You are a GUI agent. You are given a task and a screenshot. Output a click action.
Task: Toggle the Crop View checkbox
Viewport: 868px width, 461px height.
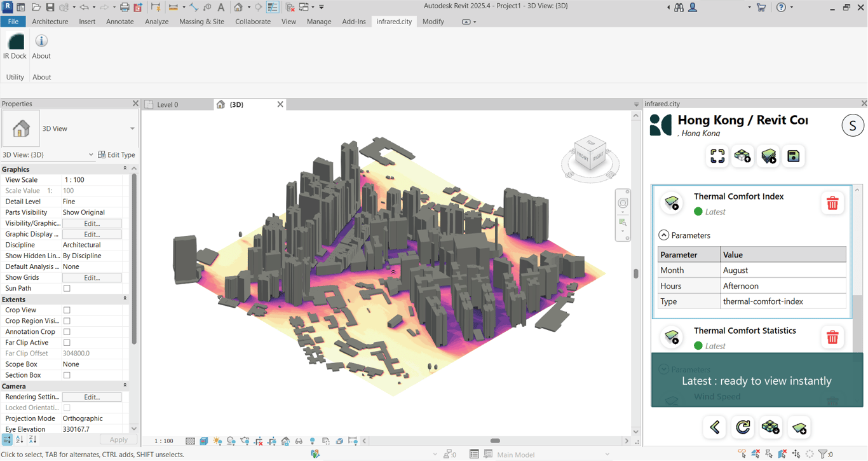pos(67,310)
